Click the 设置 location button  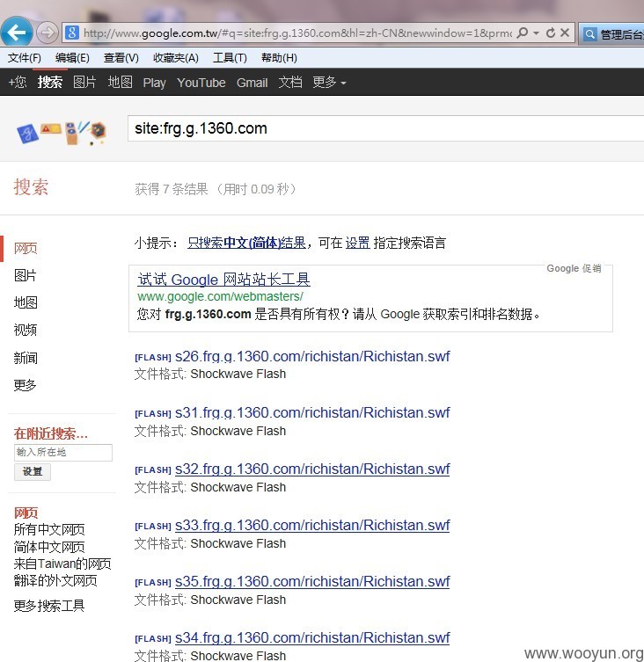33,471
